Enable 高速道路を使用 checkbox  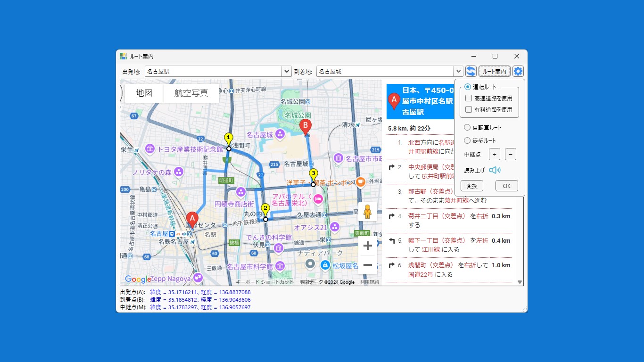point(469,98)
